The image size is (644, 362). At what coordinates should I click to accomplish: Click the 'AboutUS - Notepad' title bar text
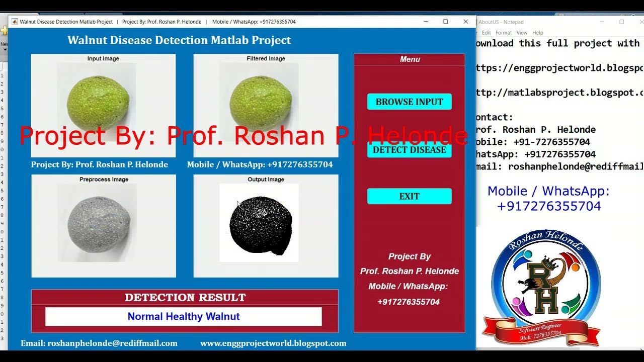tap(501, 22)
